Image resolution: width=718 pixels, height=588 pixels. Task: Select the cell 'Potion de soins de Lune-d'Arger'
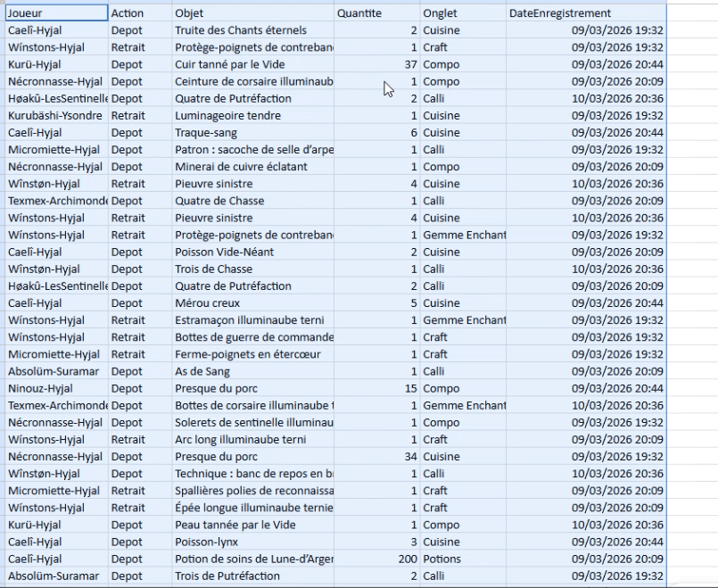tap(253, 559)
